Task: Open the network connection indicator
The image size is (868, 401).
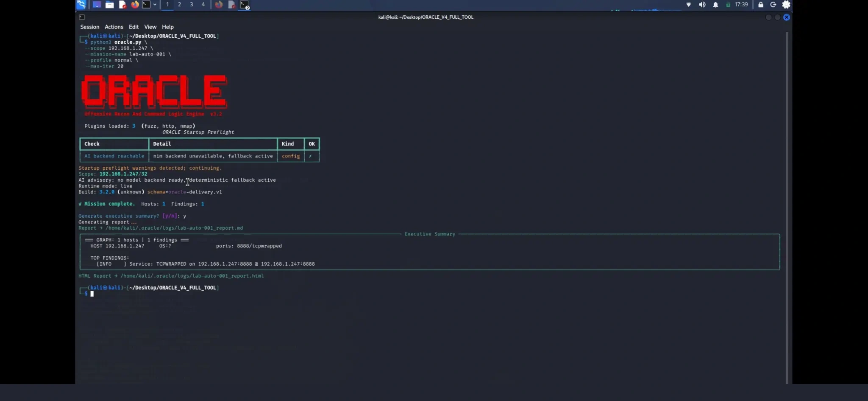Action: pyautogui.click(x=689, y=5)
